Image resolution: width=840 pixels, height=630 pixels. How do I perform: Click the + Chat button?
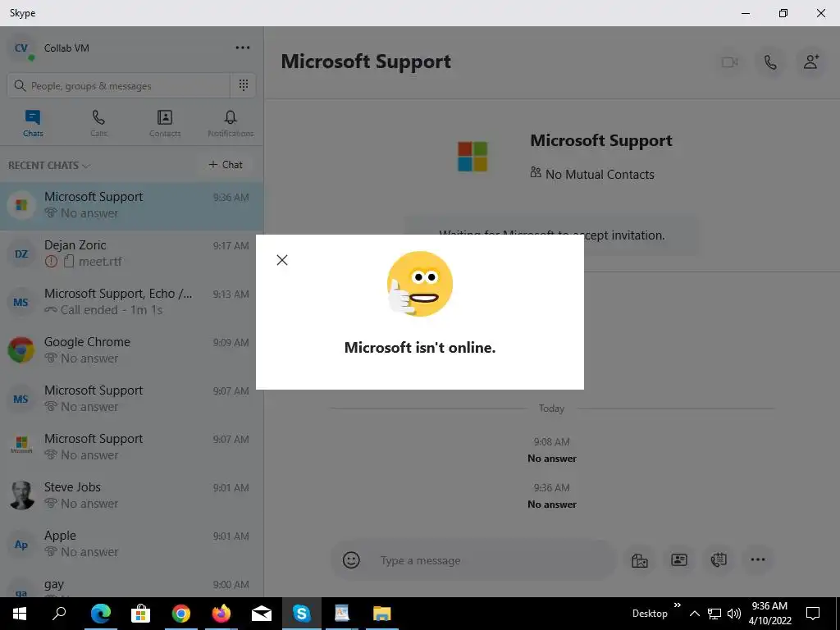226,164
